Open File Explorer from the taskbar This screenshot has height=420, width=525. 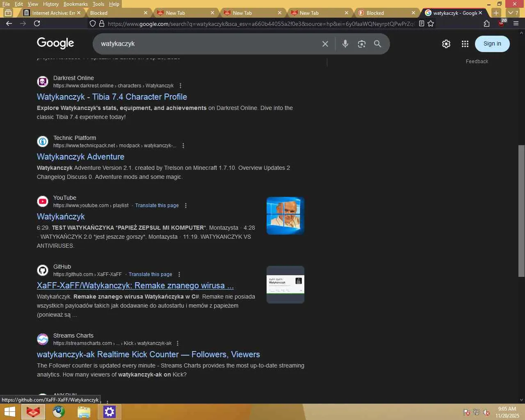click(84, 412)
